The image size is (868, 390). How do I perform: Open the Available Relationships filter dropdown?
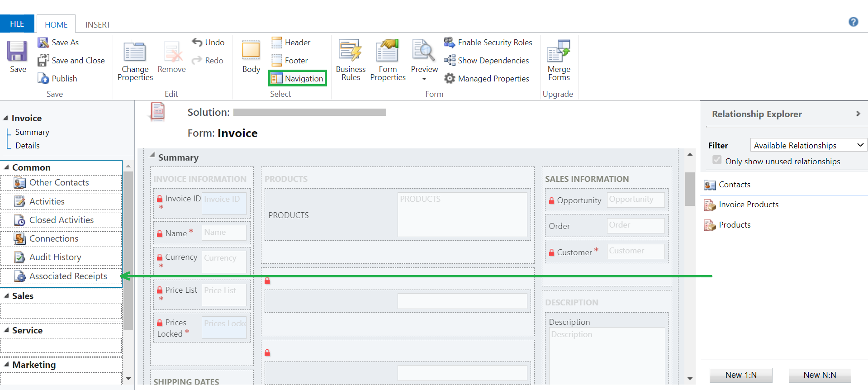[808, 145]
